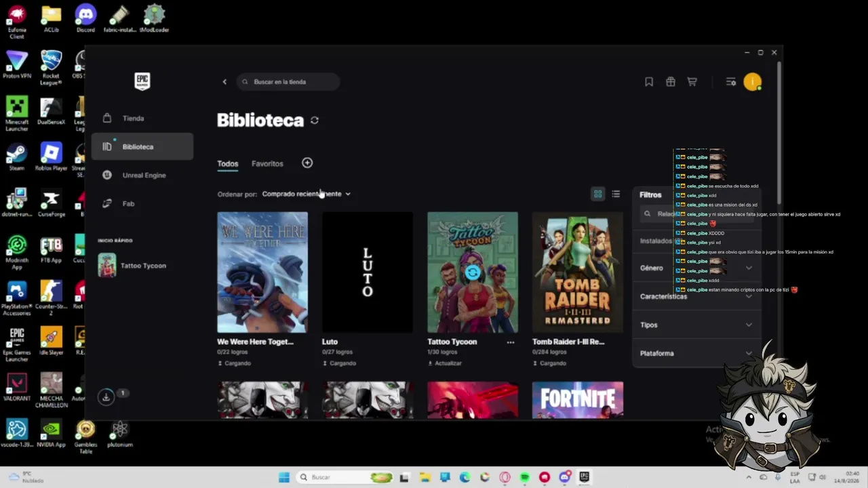The image size is (868, 488).
Task: Open Epic Games Launcher desktop shortcut
Action: [x=17, y=344]
